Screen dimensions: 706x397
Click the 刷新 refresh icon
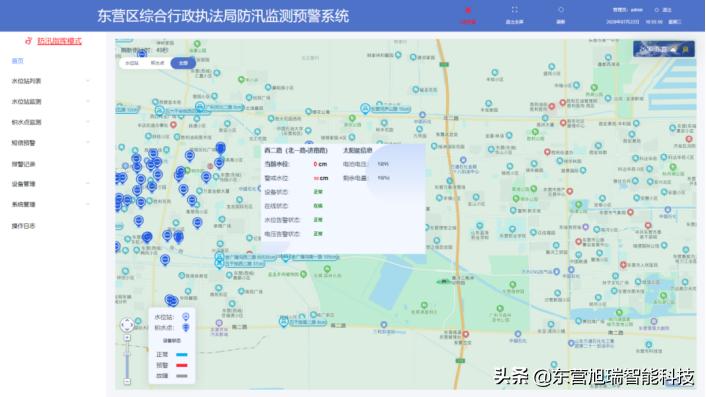tap(561, 10)
